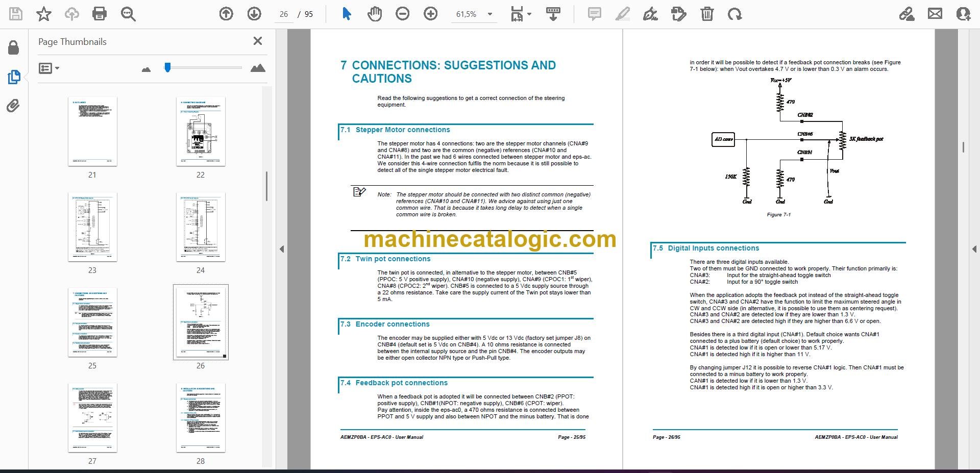Click the Save file icon

coord(16,14)
